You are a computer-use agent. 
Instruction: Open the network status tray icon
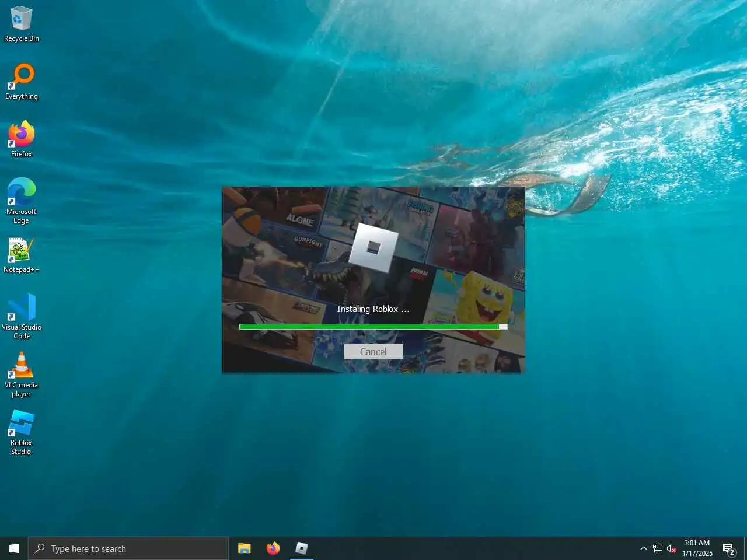coord(658,548)
